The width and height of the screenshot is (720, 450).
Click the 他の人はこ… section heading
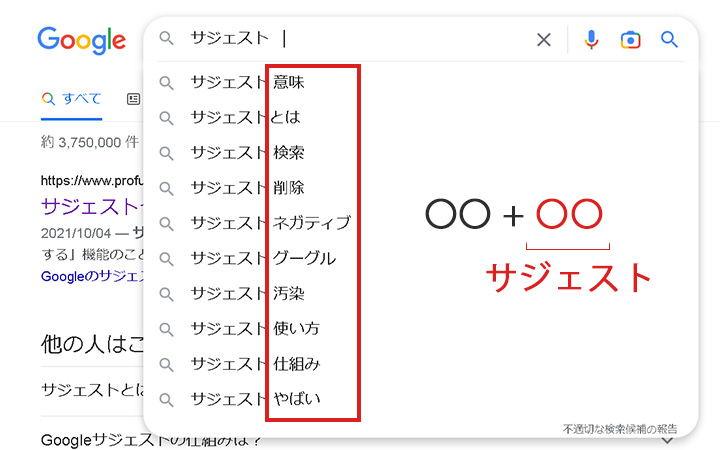[x=92, y=344]
